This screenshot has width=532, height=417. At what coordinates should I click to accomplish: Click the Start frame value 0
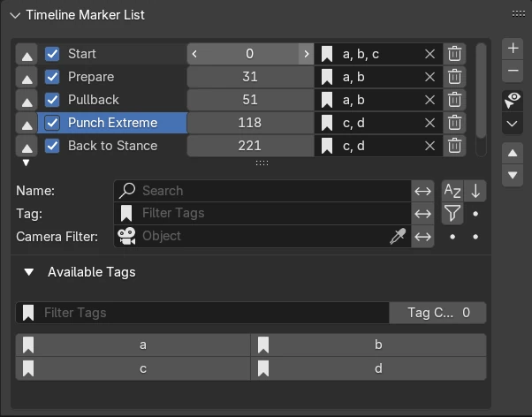[x=250, y=54]
